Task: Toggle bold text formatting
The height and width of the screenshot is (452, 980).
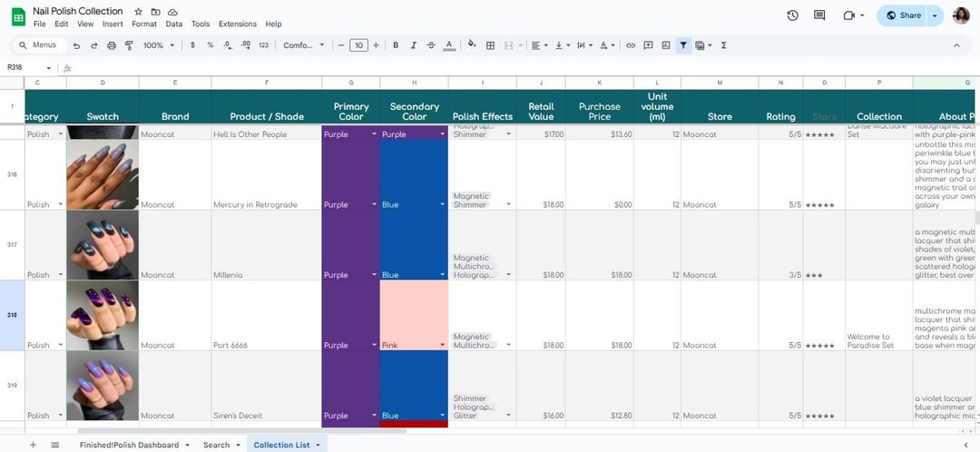Action: click(x=397, y=45)
